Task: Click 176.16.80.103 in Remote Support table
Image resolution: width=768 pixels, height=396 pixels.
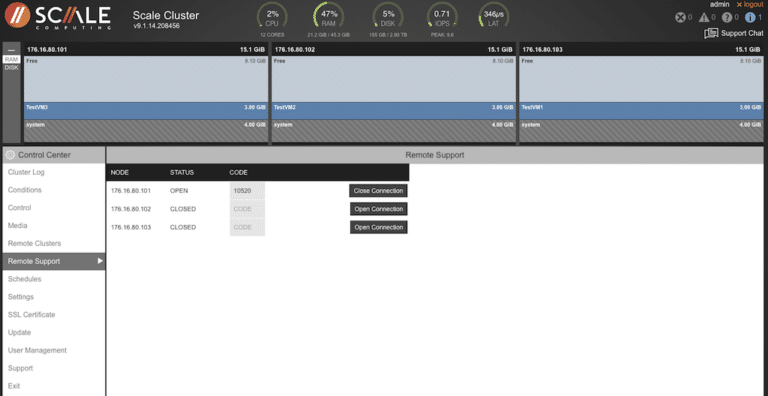Action: click(x=131, y=227)
